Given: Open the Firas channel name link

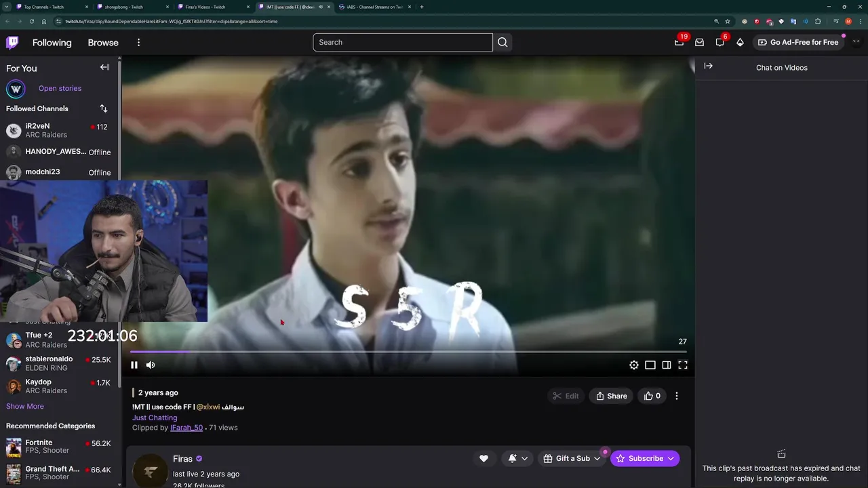Looking at the screenshot, I should pyautogui.click(x=182, y=459).
